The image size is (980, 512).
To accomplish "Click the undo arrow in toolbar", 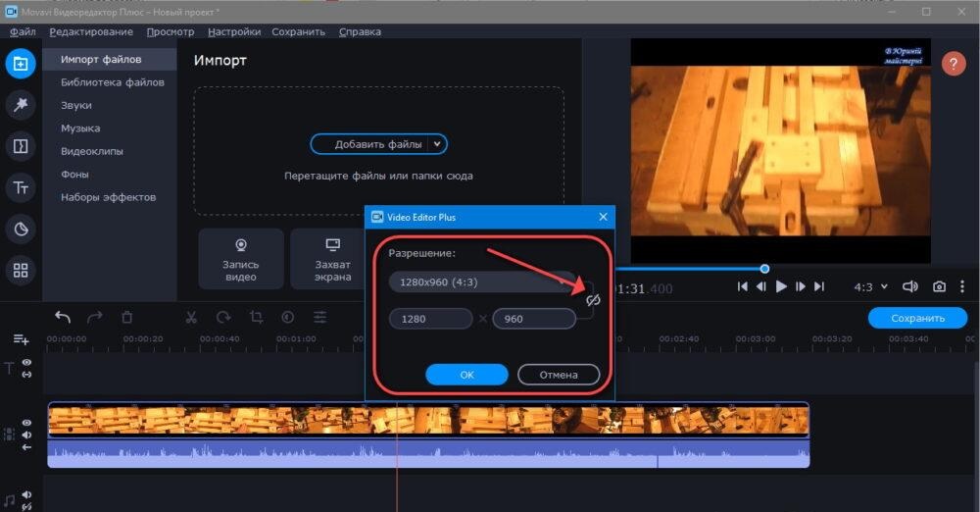I will pyautogui.click(x=63, y=317).
